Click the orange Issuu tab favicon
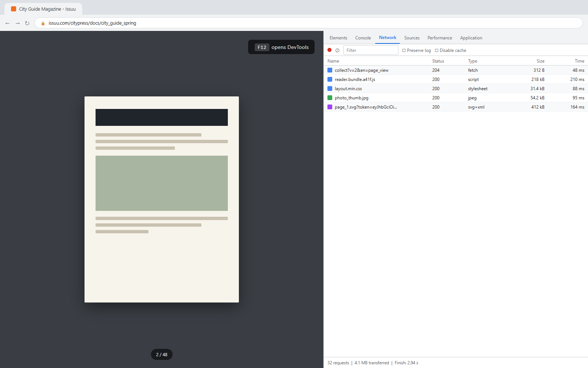Image resolution: width=588 pixels, height=368 pixels. tap(14, 9)
